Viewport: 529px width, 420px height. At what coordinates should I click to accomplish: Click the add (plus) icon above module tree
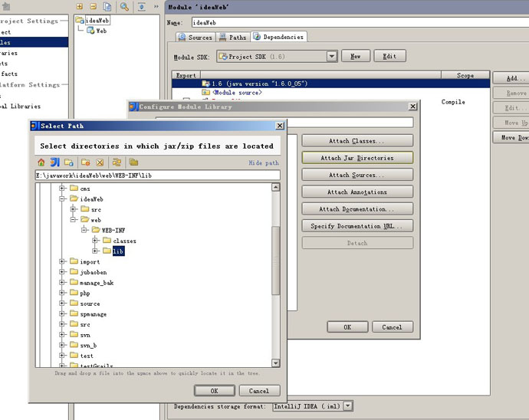coord(80,6)
